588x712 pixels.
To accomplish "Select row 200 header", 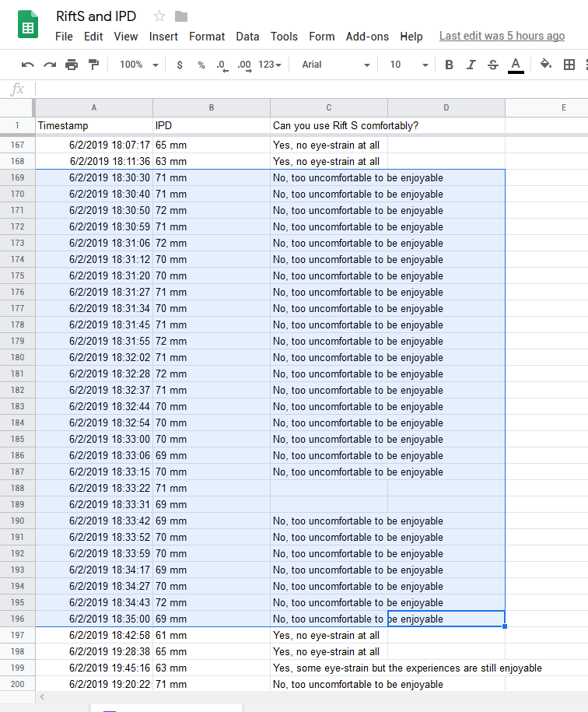I will pos(17,684).
